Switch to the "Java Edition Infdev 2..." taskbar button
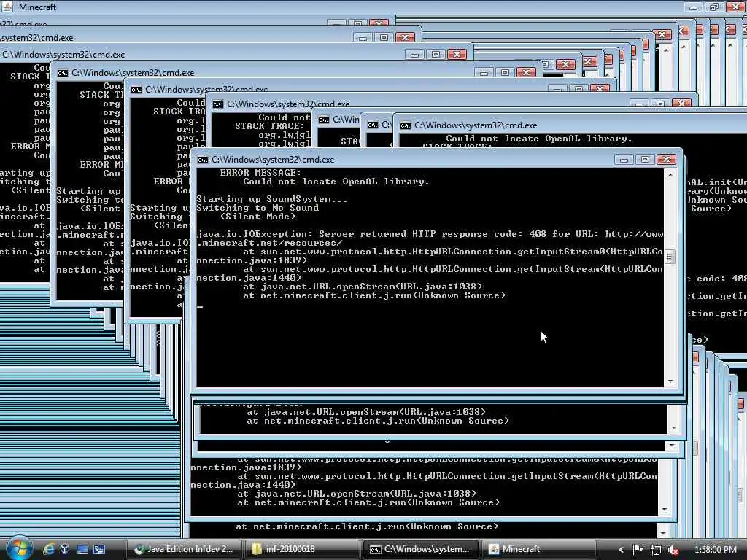This screenshot has width=747, height=560. coord(184,549)
